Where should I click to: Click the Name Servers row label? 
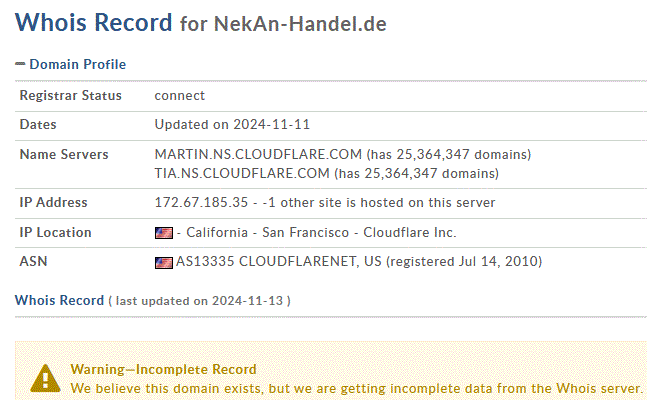tap(64, 154)
